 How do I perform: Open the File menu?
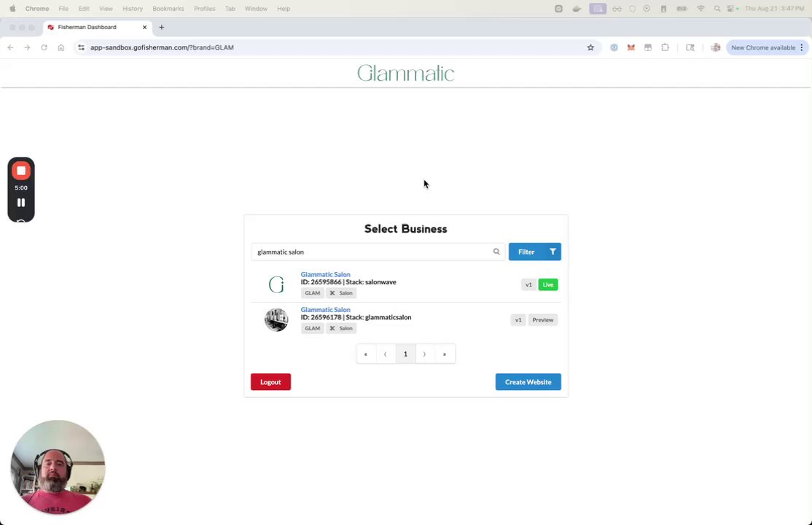pos(63,9)
